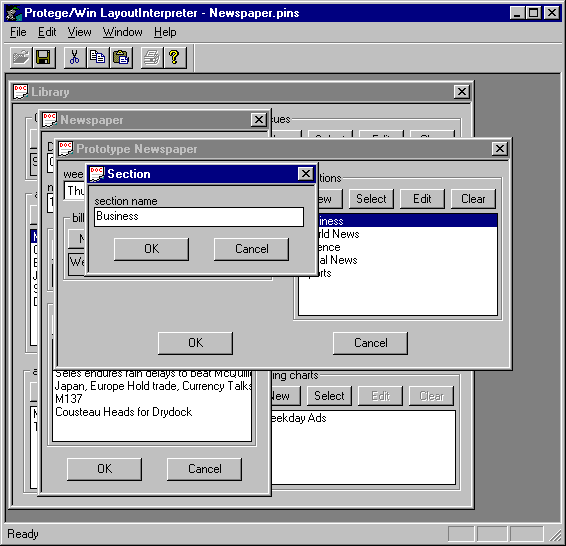This screenshot has height=546, width=566.
Task: Click the Newspaper window title icon
Action: pos(49,120)
